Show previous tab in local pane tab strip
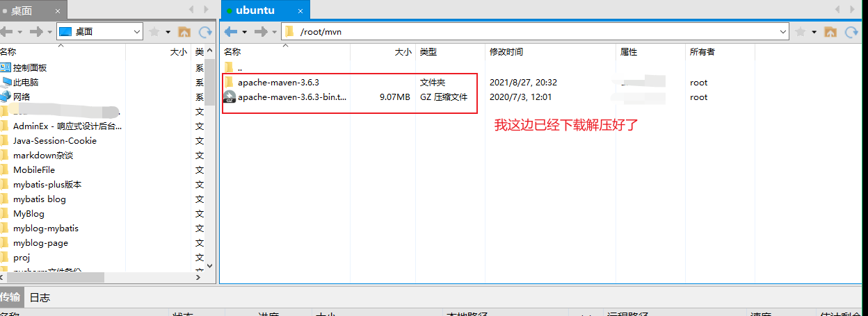Screen dimensions: 868x316 [x=193, y=9]
